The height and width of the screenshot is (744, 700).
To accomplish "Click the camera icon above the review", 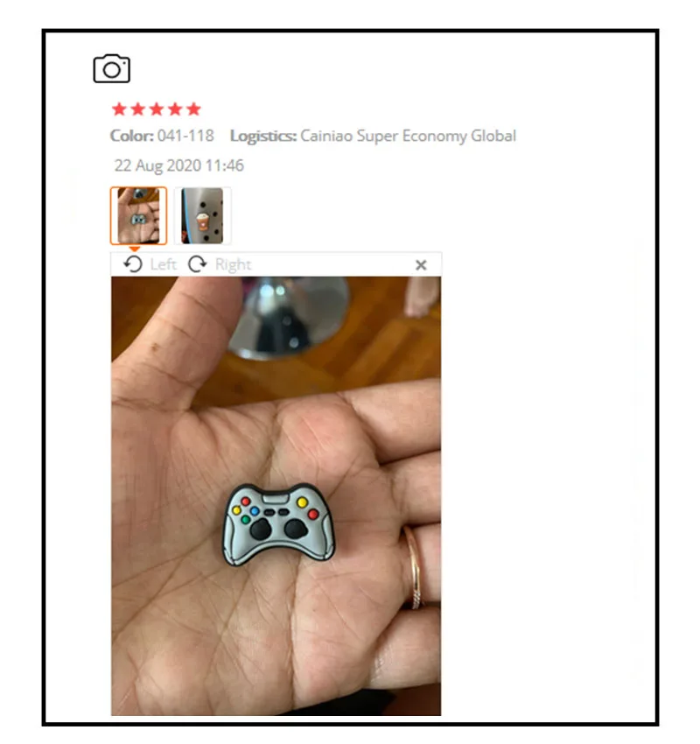I will click(111, 69).
